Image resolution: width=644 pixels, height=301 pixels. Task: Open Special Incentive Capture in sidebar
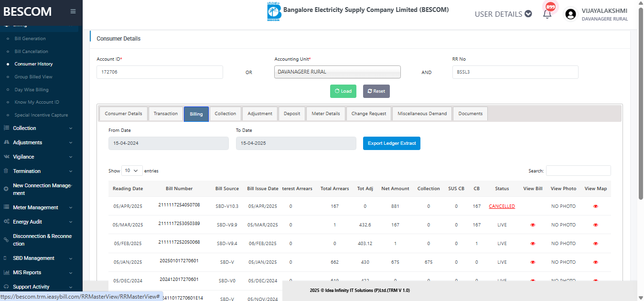click(41, 115)
